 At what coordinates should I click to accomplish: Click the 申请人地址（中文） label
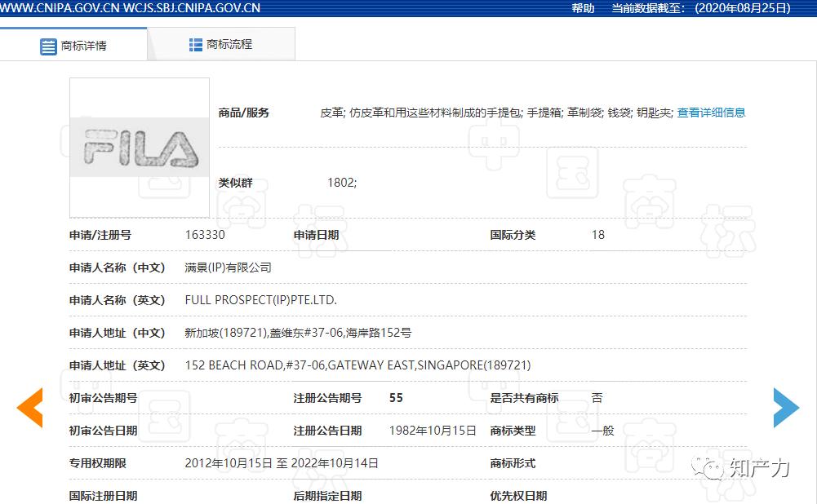118,333
